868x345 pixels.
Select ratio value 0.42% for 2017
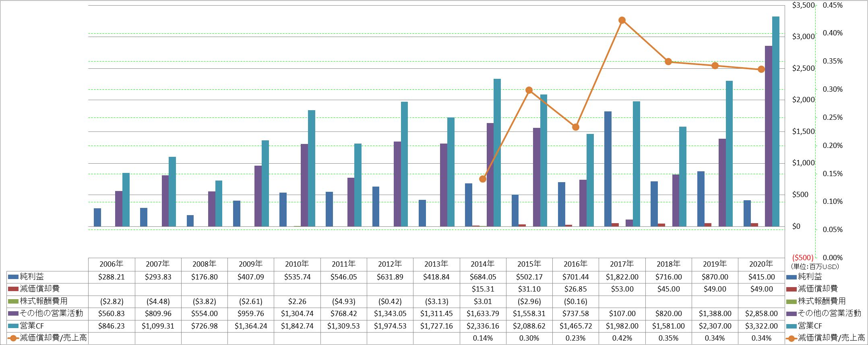point(622,338)
